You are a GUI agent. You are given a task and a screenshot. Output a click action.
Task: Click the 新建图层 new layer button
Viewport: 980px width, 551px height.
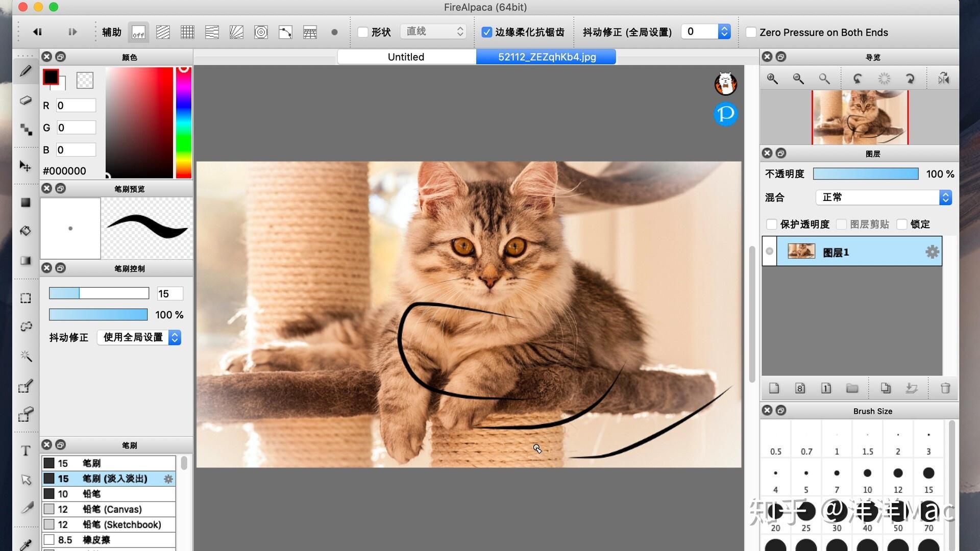773,388
